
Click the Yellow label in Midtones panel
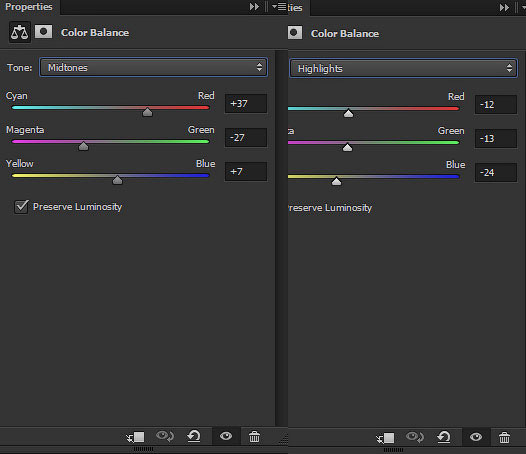[x=19, y=164]
